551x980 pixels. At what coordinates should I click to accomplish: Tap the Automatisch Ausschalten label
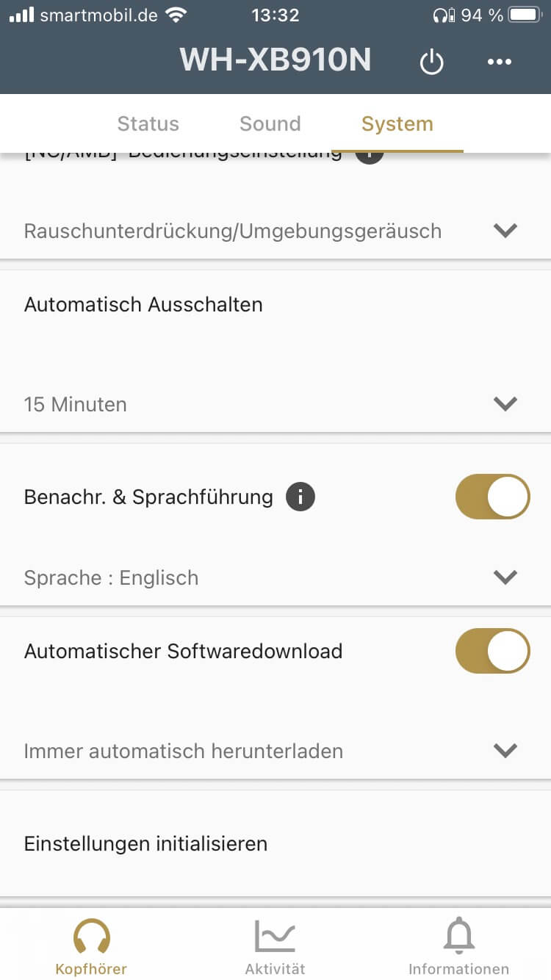click(143, 304)
